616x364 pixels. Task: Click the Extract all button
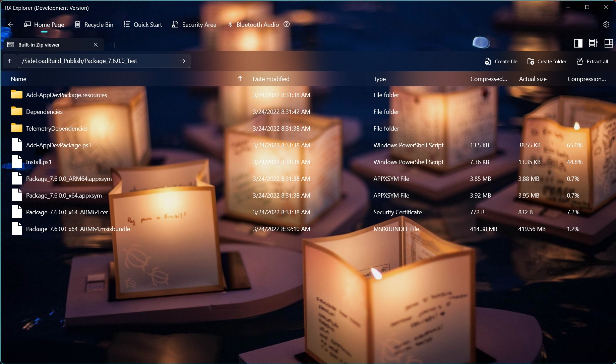tap(592, 62)
